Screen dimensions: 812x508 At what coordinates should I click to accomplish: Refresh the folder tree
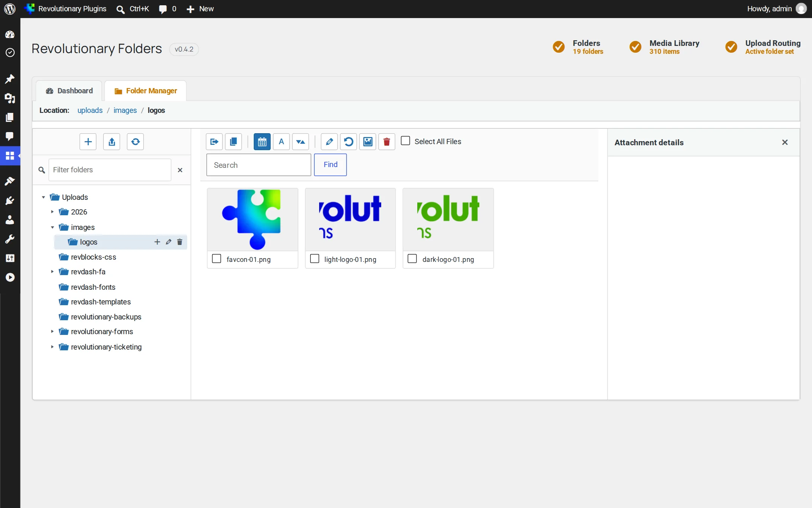pos(135,142)
